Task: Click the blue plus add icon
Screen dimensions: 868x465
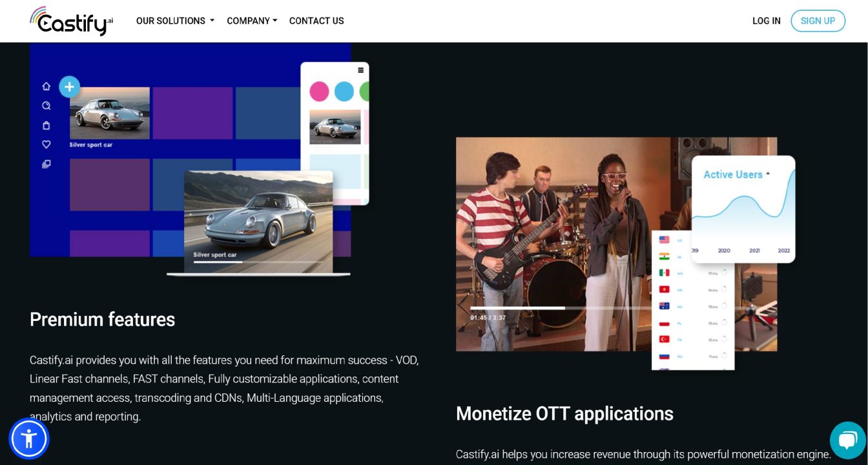Action: click(69, 87)
